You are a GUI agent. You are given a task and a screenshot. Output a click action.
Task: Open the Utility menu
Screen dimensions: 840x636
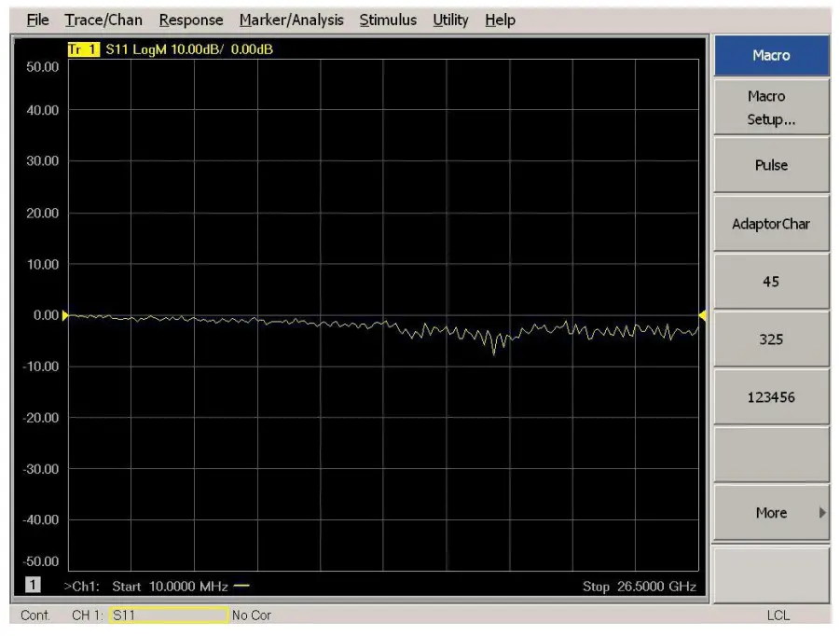(450, 20)
